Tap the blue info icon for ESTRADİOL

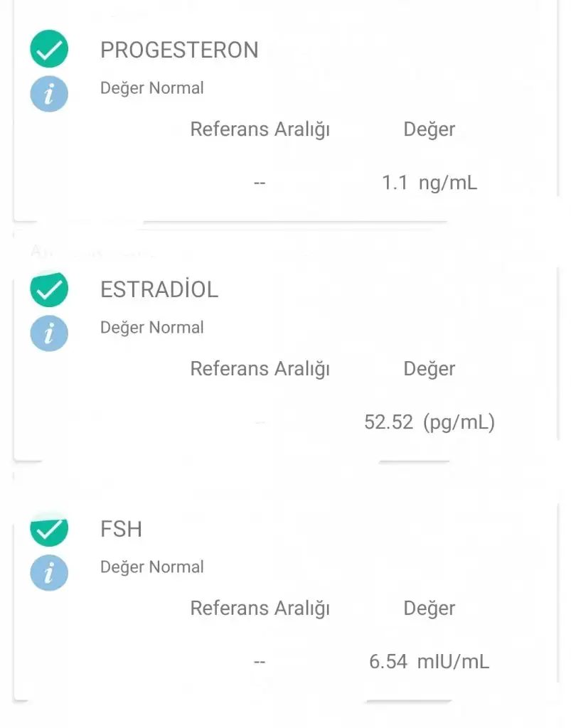pos(49,333)
